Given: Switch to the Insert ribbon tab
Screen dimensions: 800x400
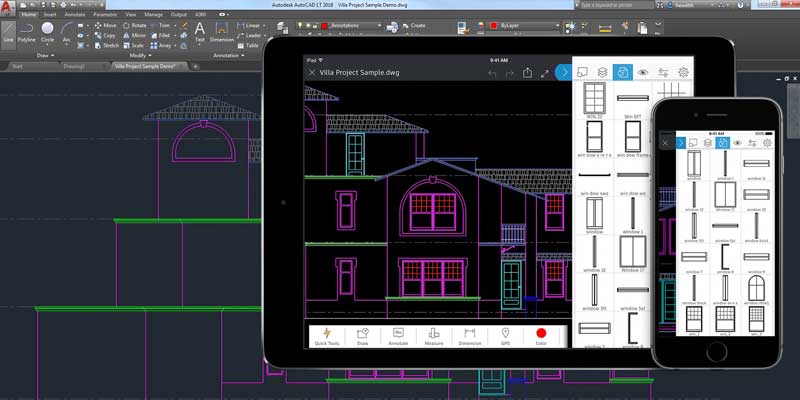Looking at the screenshot, I should point(50,15).
